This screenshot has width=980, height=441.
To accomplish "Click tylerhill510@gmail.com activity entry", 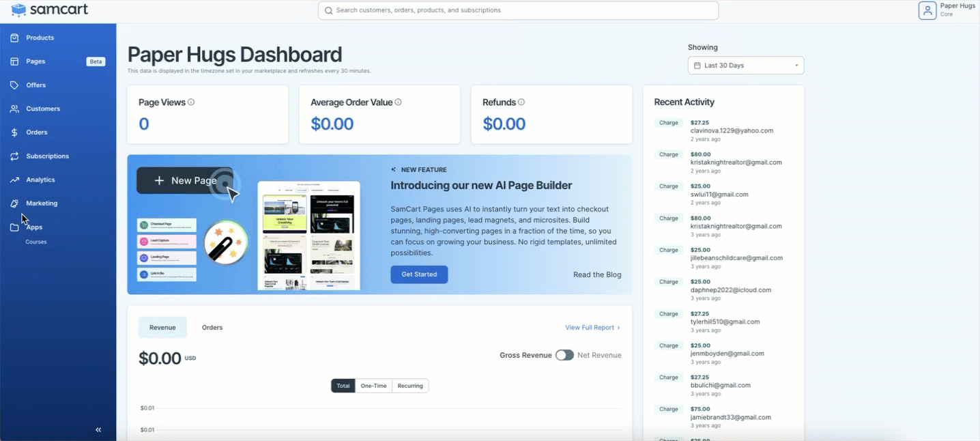I will 723,322.
